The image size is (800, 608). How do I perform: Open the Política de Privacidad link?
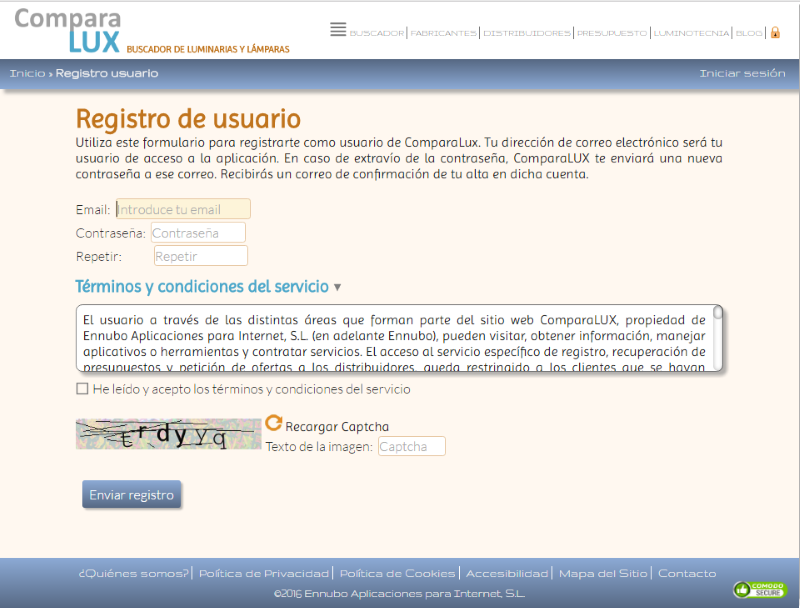coord(264,573)
